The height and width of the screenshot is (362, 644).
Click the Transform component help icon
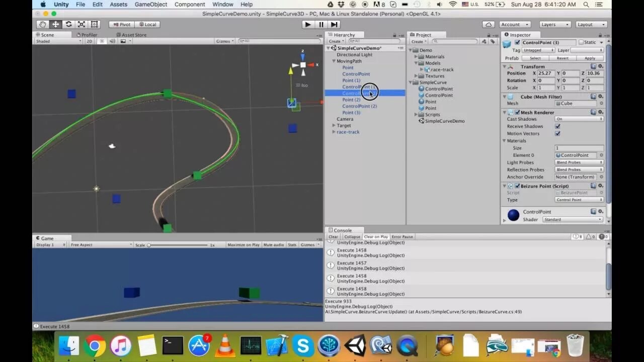pos(594,66)
